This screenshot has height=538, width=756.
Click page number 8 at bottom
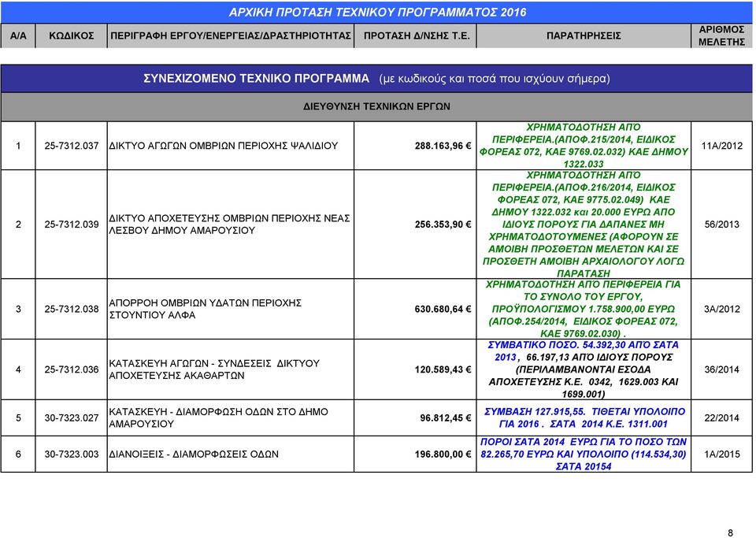pyautogui.click(x=730, y=532)
